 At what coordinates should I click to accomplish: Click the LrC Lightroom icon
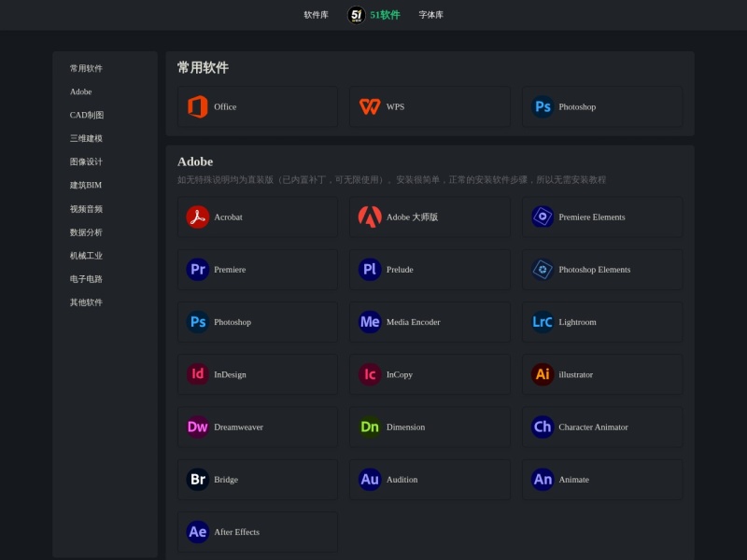point(543,322)
